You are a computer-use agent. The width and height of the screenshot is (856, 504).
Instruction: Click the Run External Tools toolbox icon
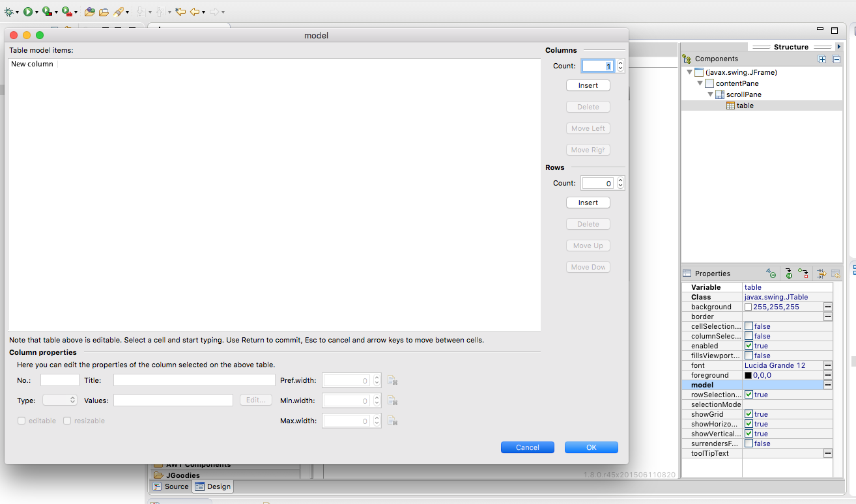66,12
